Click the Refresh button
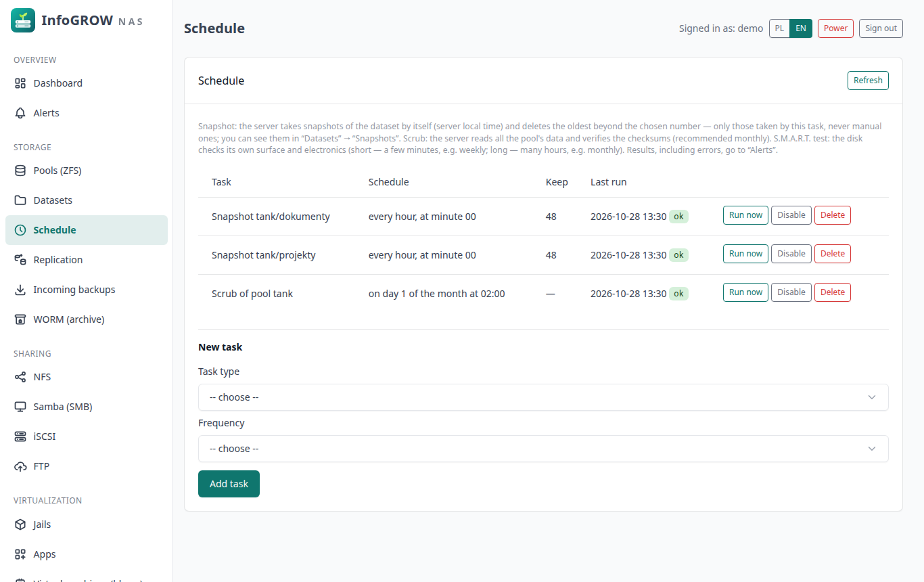Image resolution: width=924 pixels, height=582 pixels. [868, 81]
